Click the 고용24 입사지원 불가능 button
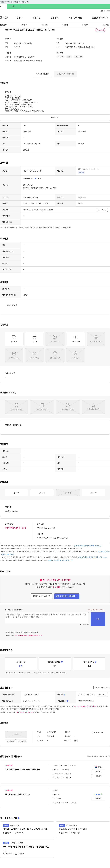110x868 pixels. click(x=65, y=74)
